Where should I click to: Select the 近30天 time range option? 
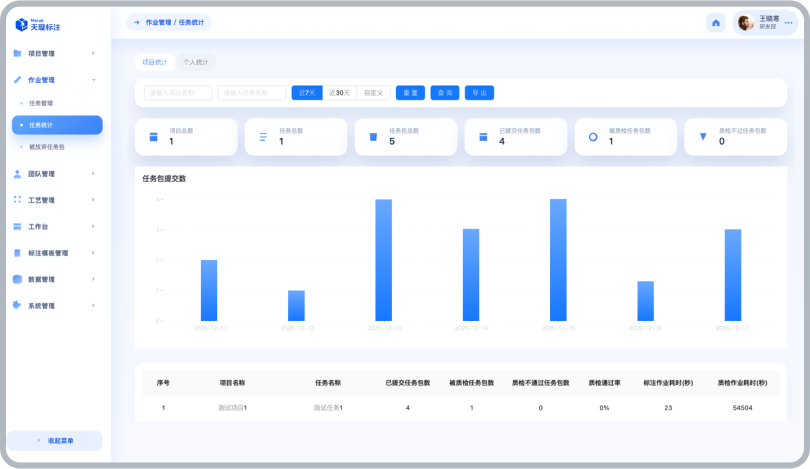pyautogui.click(x=340, y=93)
